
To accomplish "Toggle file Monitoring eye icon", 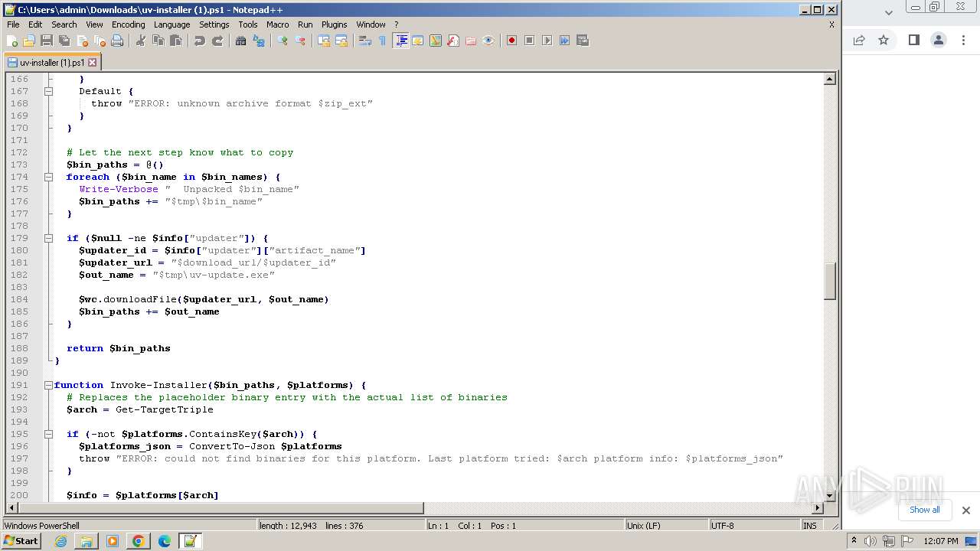I will [x=488, y=41].
